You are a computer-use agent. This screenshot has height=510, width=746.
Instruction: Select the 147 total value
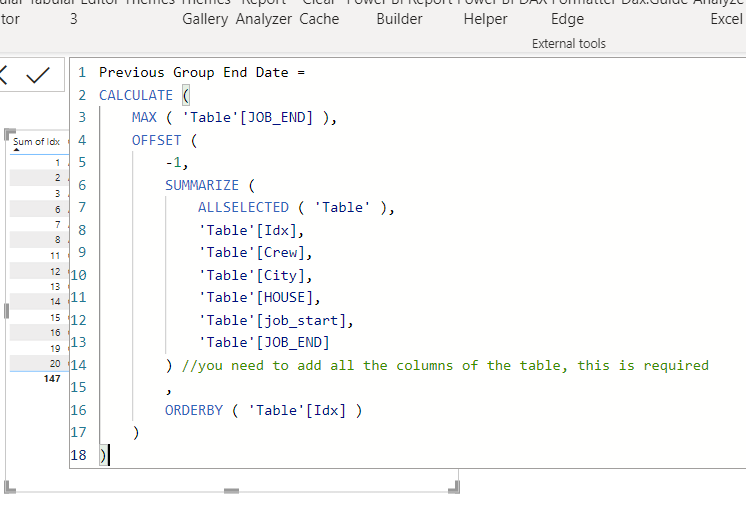(52, 379)
